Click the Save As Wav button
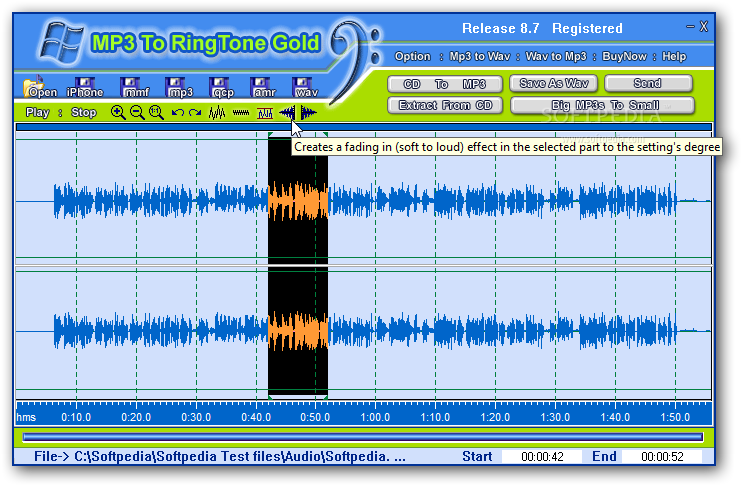This screenshot has width=743, height=486. point(553,83)
